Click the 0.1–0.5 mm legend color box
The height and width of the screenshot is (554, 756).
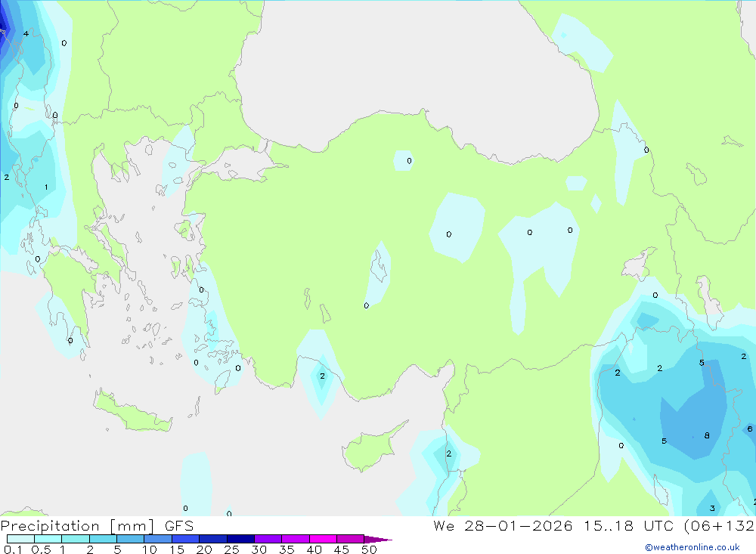coord(20,539)
